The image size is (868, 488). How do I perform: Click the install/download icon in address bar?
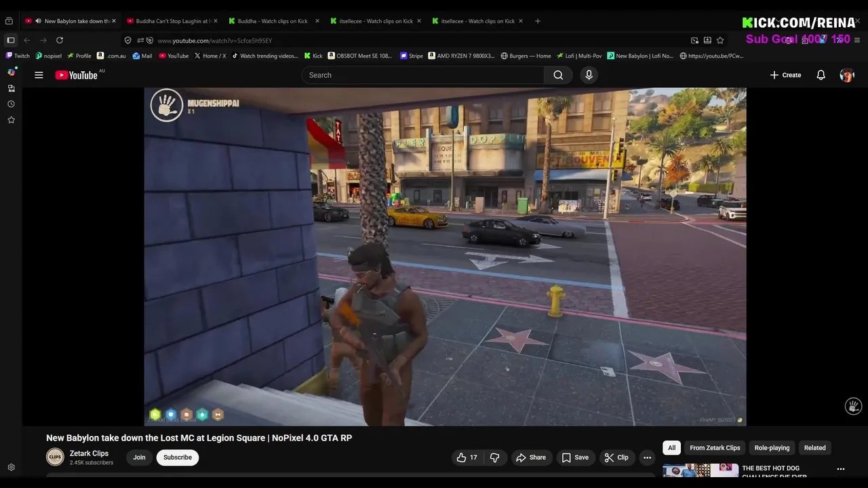pos(707,41)
